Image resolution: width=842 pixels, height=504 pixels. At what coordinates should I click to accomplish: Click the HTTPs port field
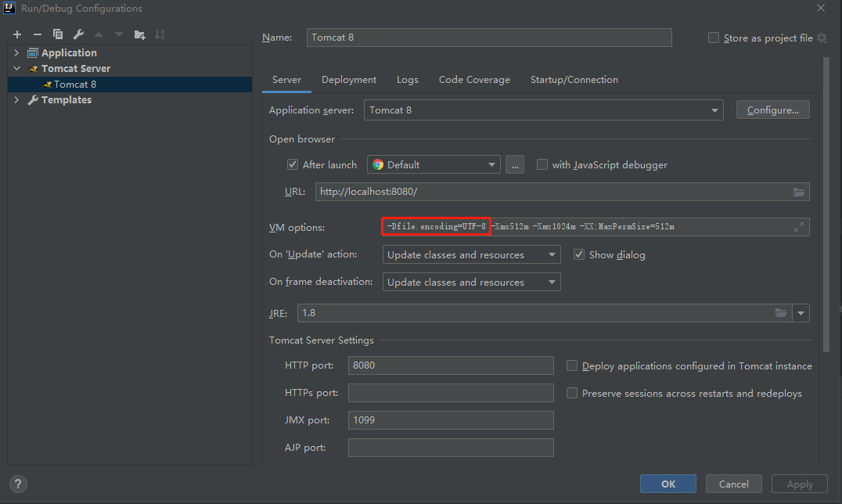[x=451, y=393]
